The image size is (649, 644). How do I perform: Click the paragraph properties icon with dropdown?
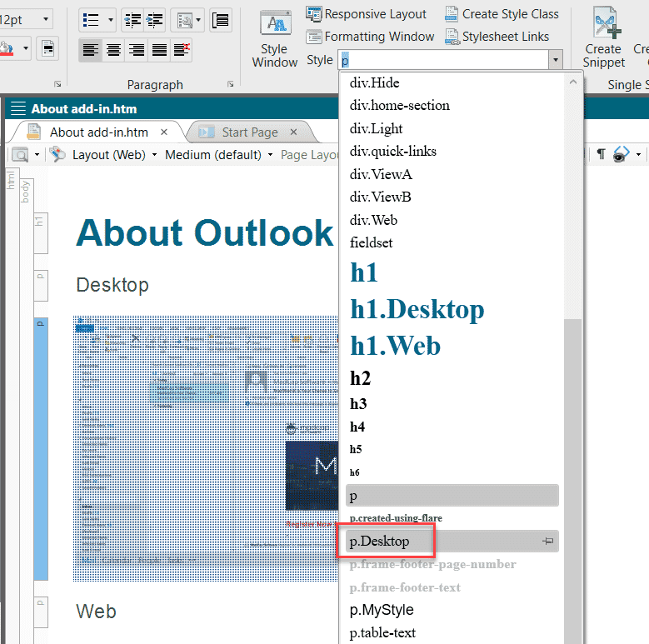tap(188, 20)
